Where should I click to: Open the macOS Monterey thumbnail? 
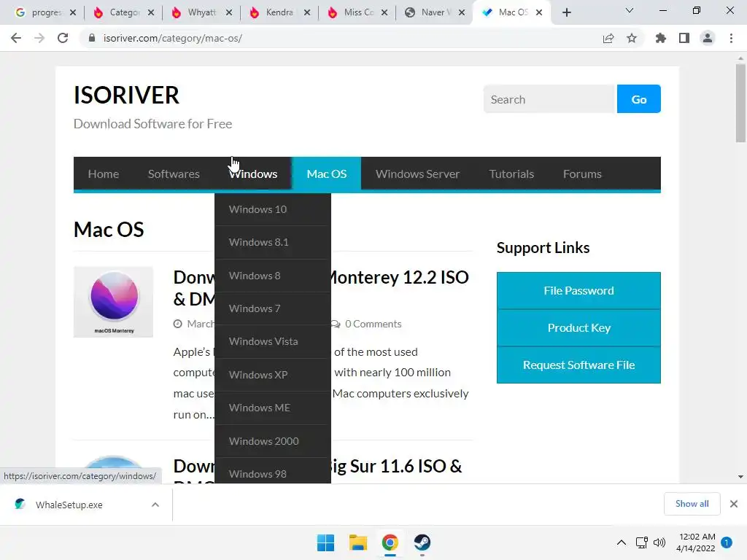tap(113, 302)
